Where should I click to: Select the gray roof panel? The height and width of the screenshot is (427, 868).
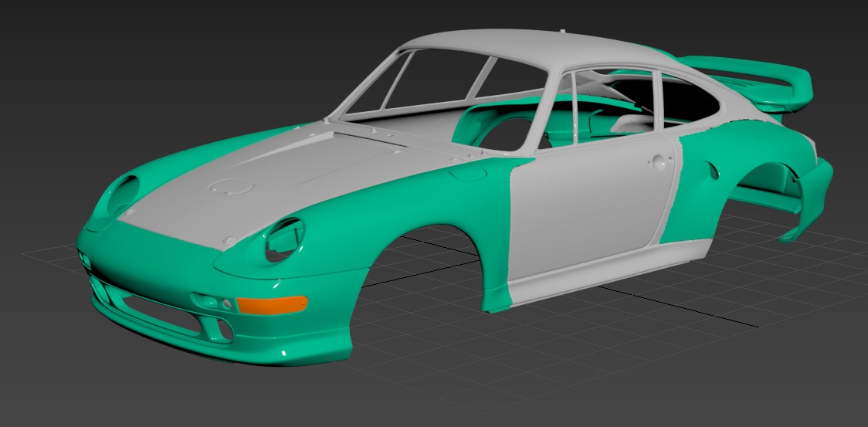[x=494, y=48]
